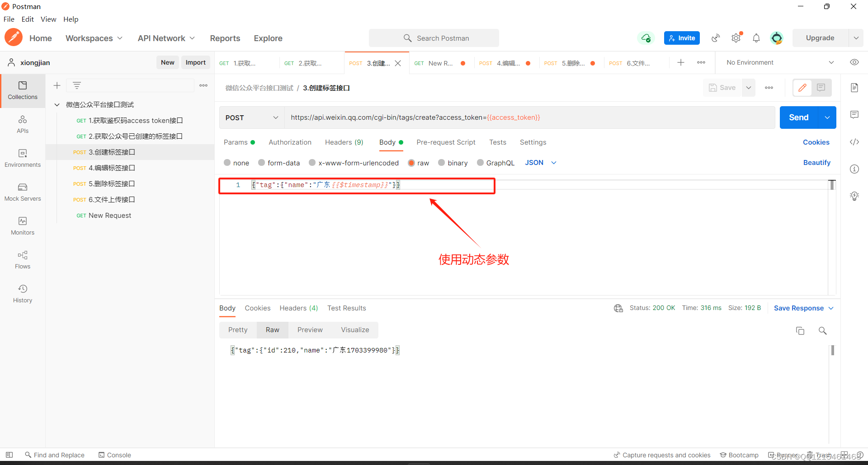868x465 pixels.
Task: Open notifications bell icon
Action: [756, 38]
